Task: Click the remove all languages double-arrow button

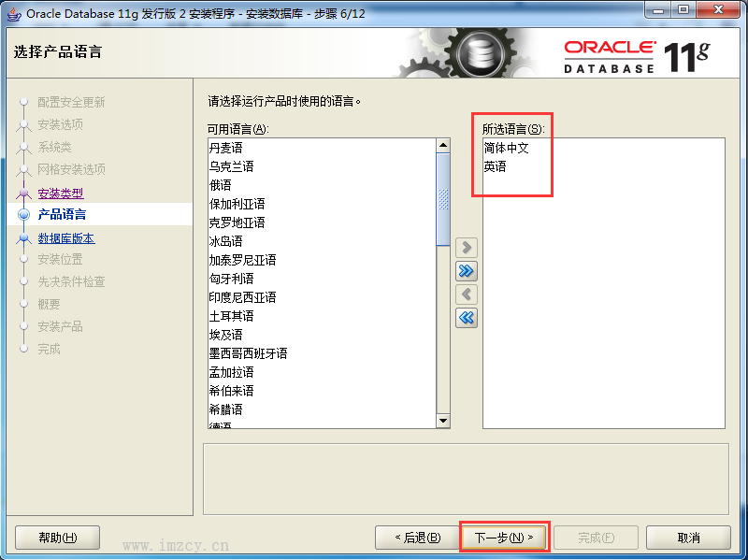Action: point(466,318)
